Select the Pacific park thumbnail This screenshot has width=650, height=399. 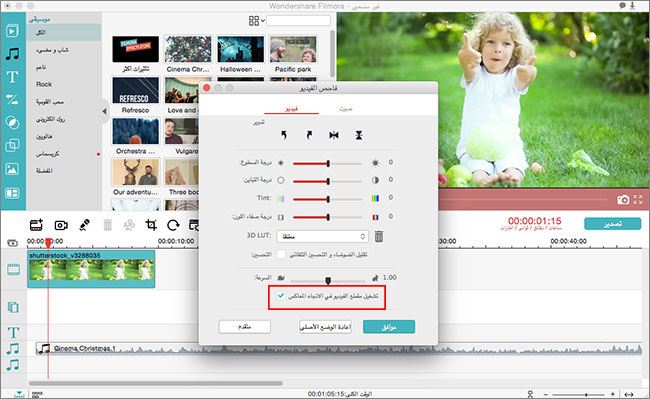(293, 54)
